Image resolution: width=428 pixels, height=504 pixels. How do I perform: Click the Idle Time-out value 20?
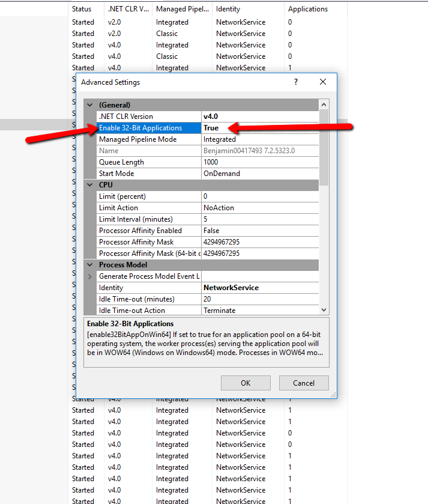260,299
